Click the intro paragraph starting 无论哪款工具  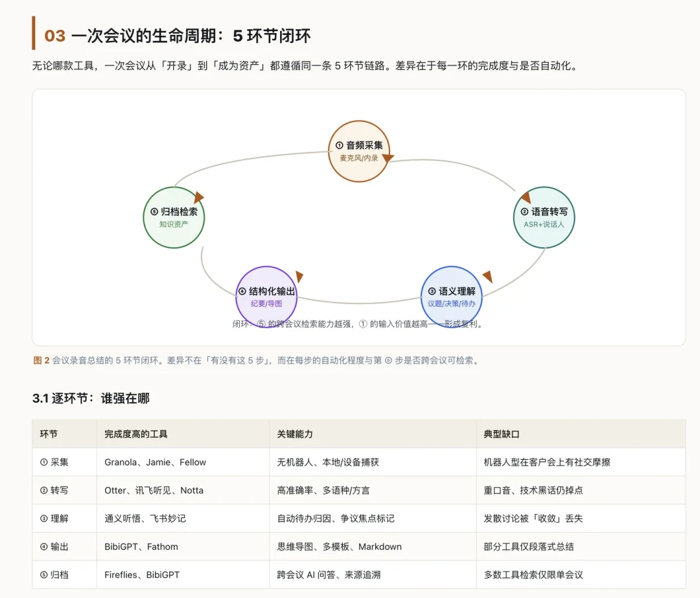pos(306,66)
